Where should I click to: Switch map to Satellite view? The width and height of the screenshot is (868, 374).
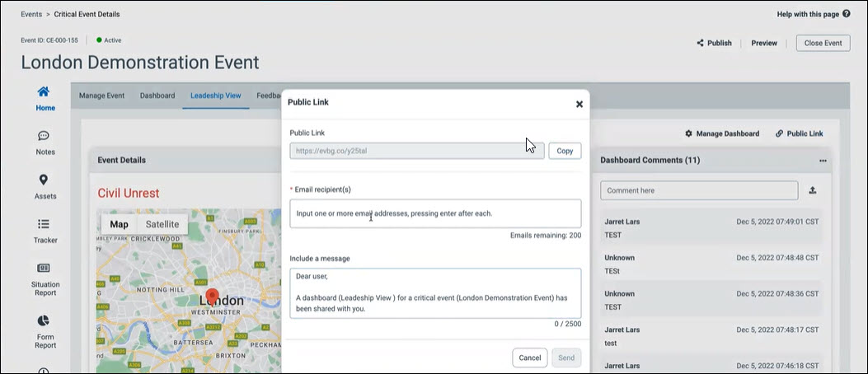click(162, 224)
